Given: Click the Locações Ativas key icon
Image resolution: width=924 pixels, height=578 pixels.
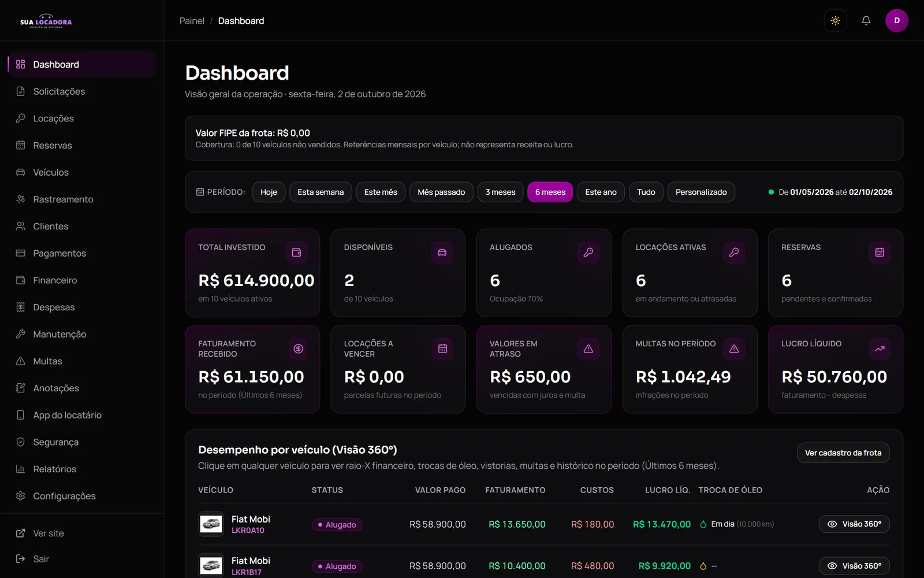Looking at the screenshot, I should 734,253.
